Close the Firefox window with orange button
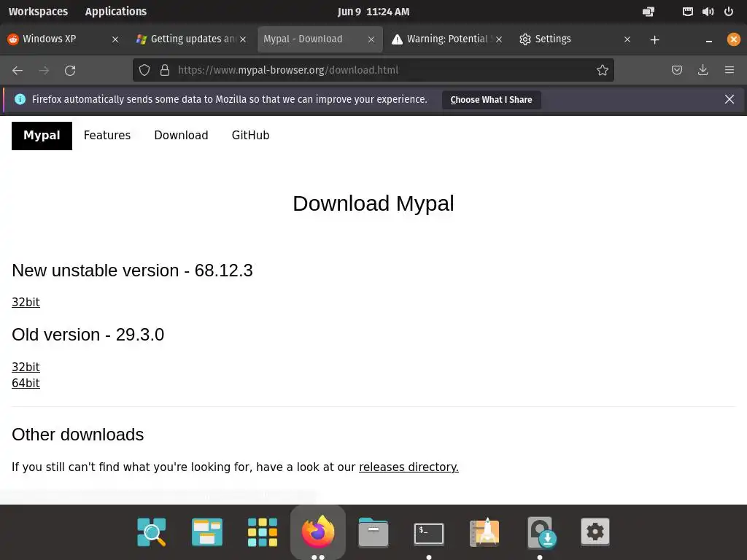This screenshot has height=560, width=747. 734,39
